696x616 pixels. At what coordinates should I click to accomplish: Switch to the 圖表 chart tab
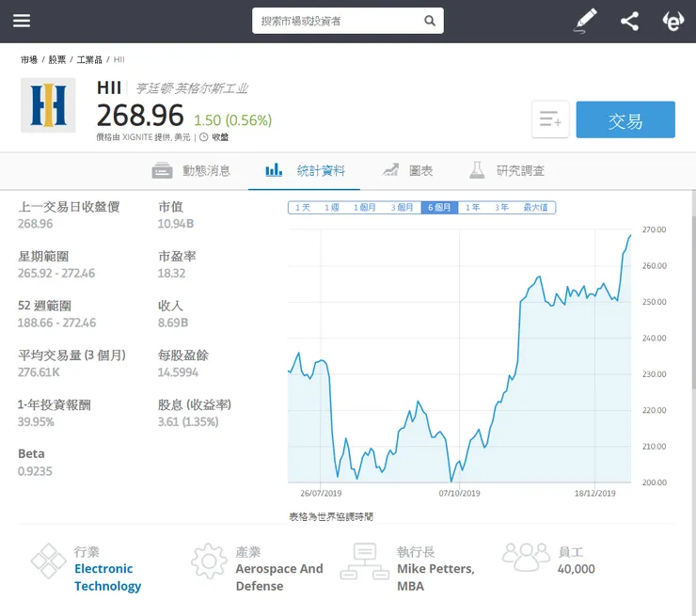(x=407, y=171)
